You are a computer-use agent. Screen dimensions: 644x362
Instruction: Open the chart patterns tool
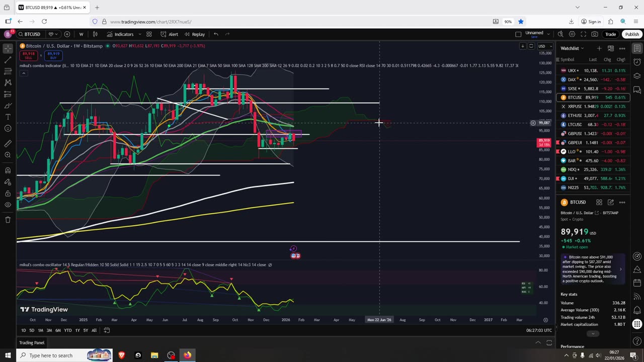click(8, 82)
